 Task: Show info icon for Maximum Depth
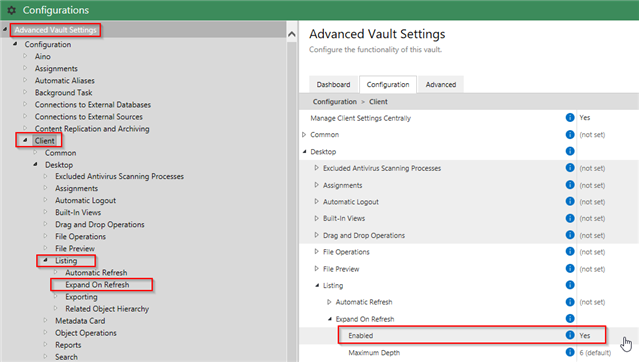click(x=570, y=352)
